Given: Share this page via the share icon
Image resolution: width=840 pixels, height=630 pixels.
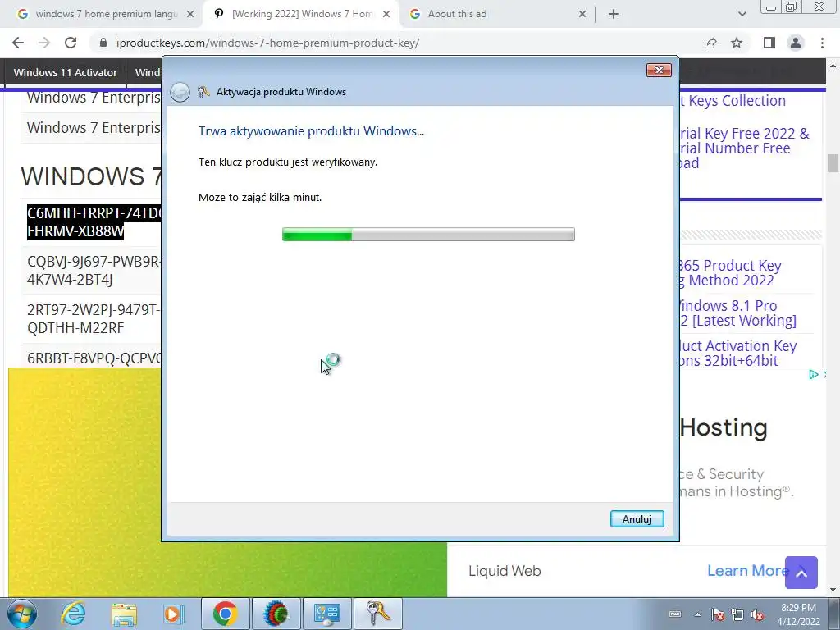Looking at the screenshot, I should tap(710, 43).
